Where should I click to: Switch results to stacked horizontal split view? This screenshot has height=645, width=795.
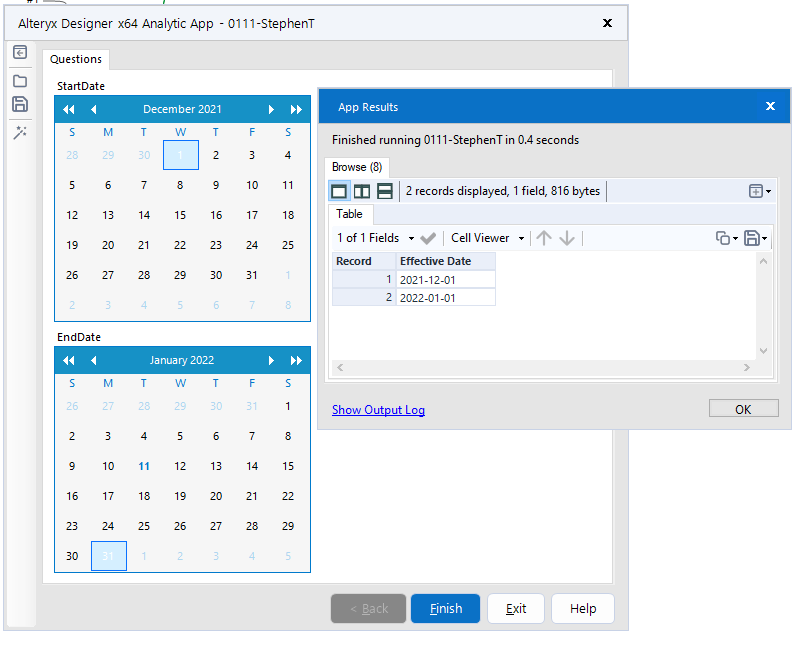385,191
